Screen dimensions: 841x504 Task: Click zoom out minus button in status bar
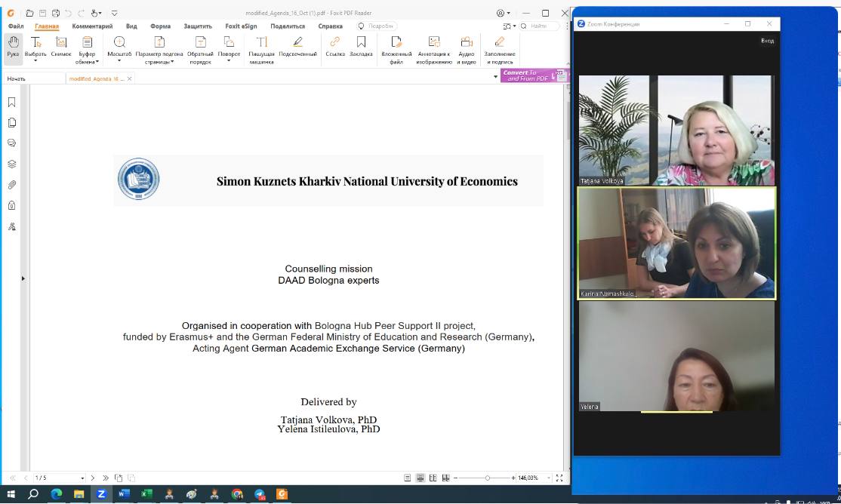pos(455,478)
